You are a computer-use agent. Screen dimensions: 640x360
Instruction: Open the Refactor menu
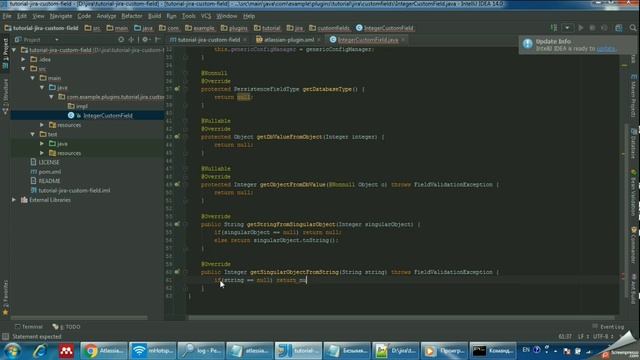pos(132,16)
